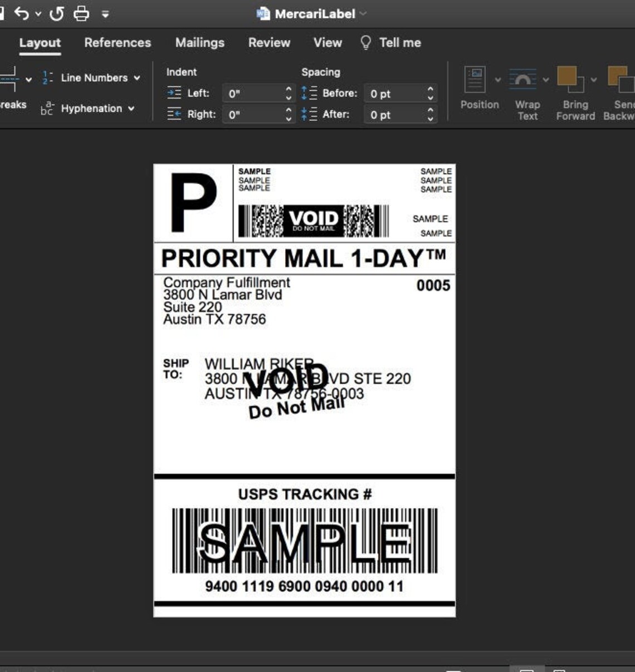Click the Tell me lightbulb icon
Screen dimensions: 635x672
coord(365,42)
